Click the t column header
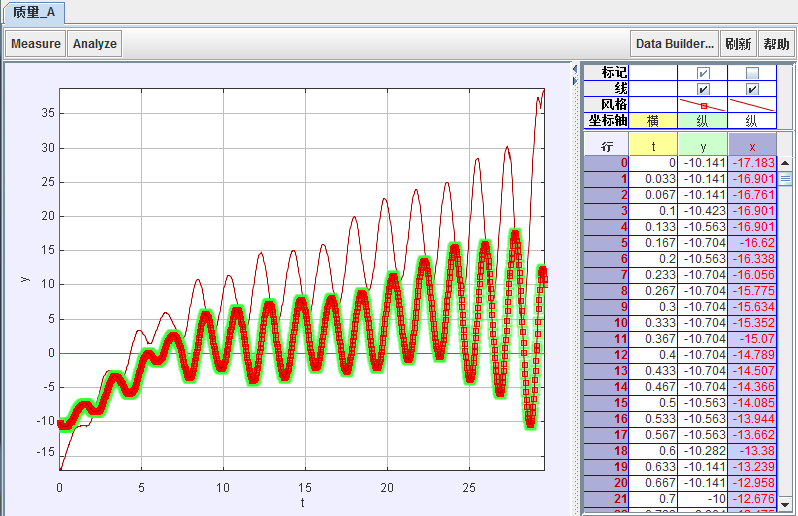This screenshot has width=798, height=516. click(x=653, y=146)
